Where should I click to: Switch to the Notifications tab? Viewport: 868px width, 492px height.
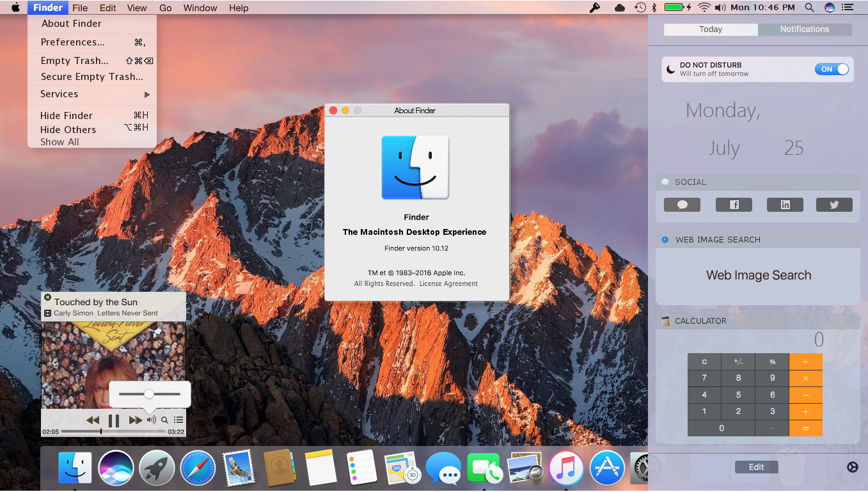pos(805,29)
